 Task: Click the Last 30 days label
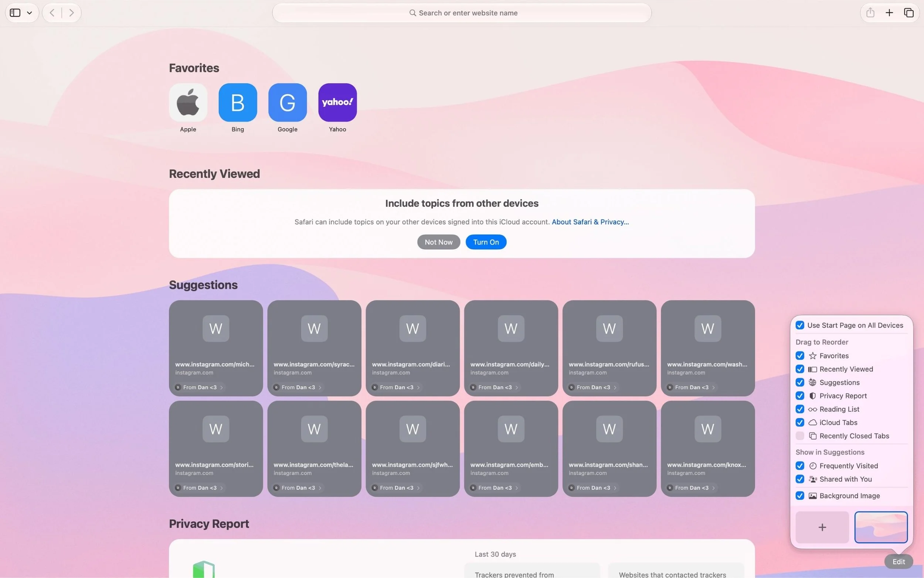coord(495,554)
